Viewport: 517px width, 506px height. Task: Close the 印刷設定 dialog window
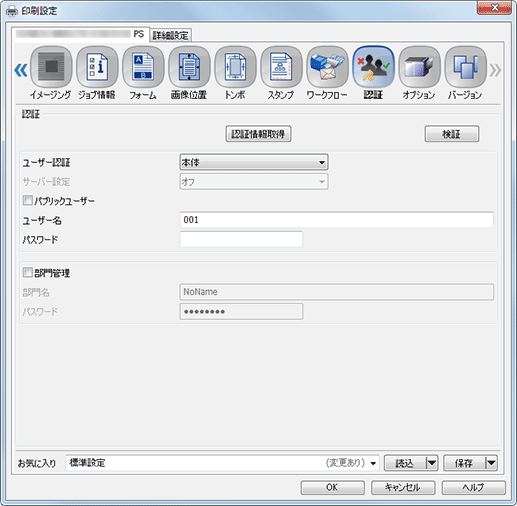(x=495, y=8)
